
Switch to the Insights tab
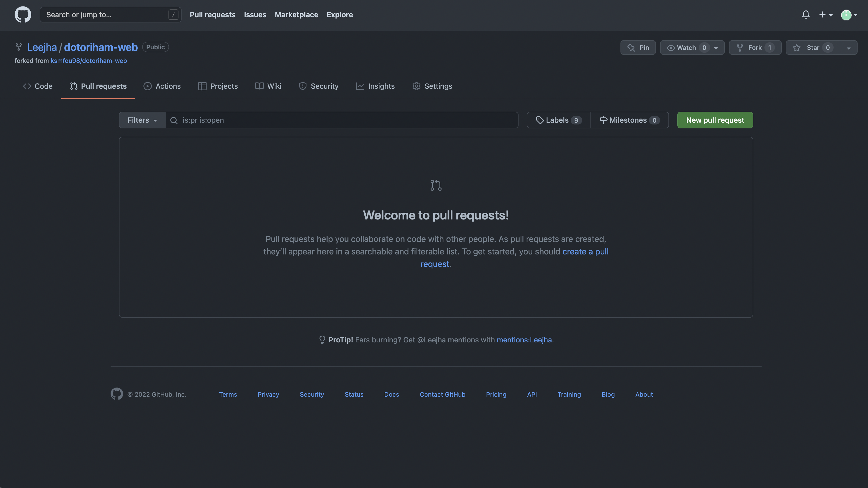[375, 86]
